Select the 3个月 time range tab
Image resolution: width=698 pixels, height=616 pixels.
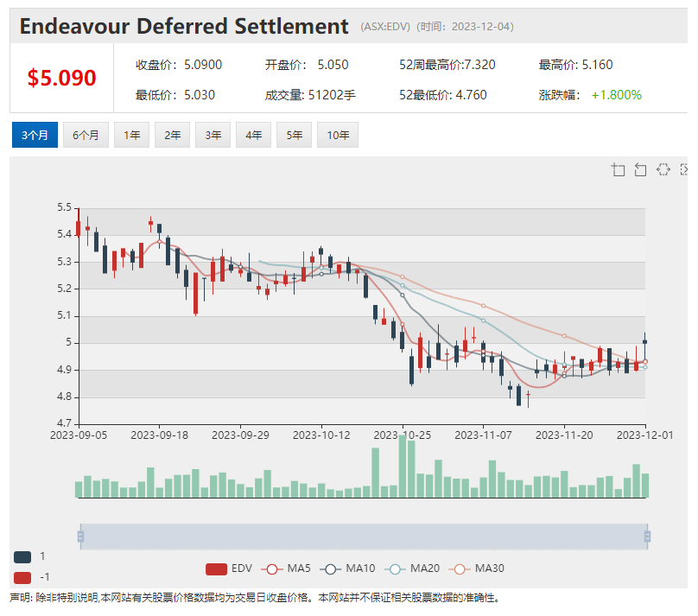coord(35,135)
